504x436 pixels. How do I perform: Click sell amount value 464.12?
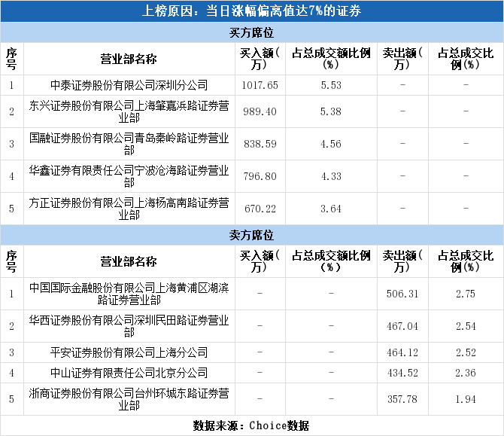pyautogui.click(x=402, y=352)
